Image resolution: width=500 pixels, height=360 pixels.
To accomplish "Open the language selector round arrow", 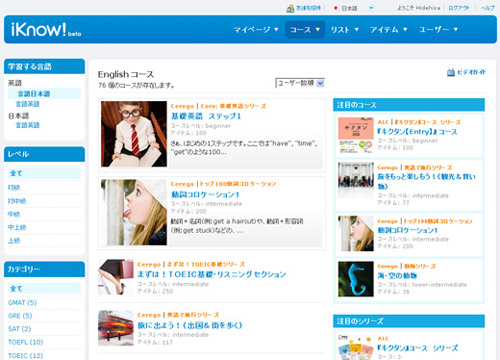I will pyautogui.click(x=371, y=8).
